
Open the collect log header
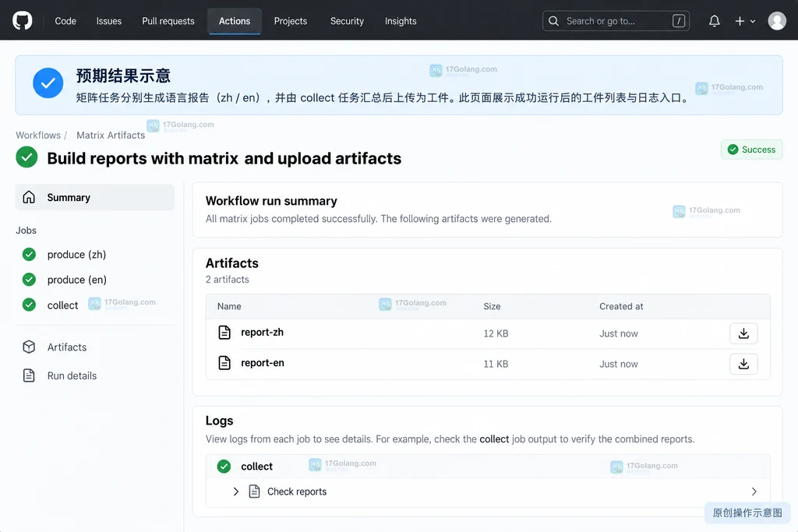click(x=488, y=467)
